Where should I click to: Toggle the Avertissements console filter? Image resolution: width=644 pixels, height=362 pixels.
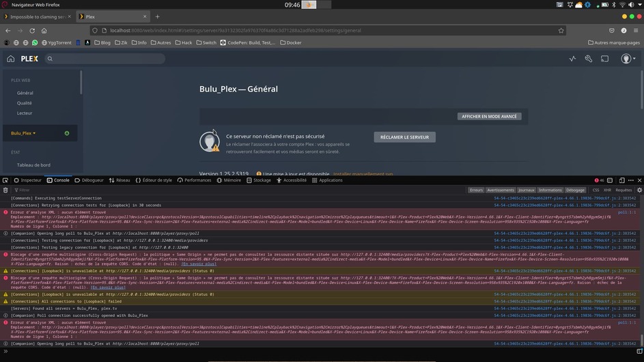tap(501, 190)
